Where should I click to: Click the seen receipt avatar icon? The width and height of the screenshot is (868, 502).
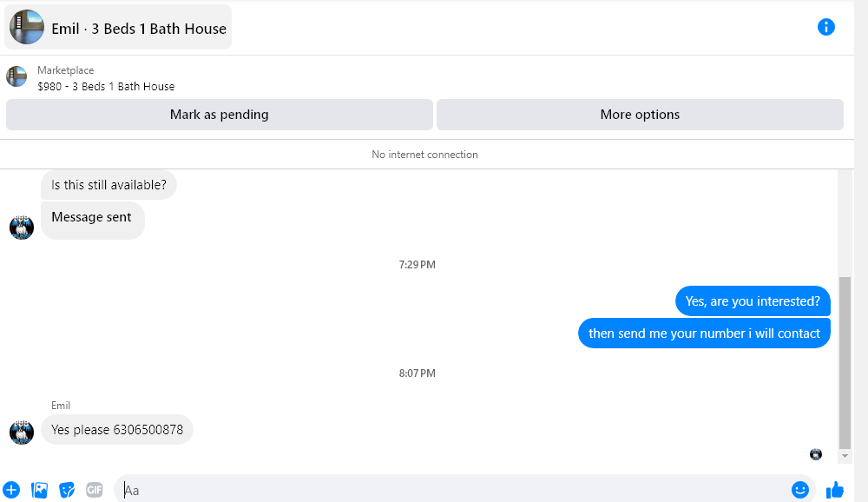point(816,454)
